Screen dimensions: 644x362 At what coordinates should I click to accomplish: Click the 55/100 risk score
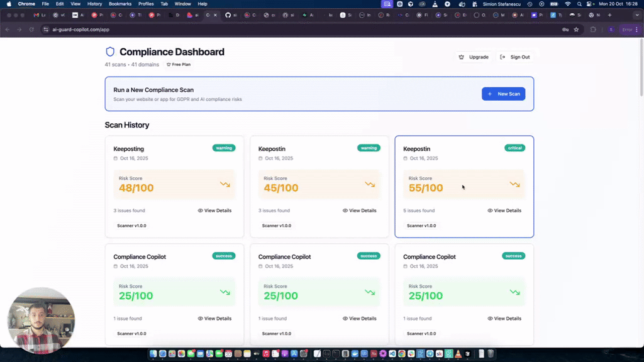click(x=426, y=188)
